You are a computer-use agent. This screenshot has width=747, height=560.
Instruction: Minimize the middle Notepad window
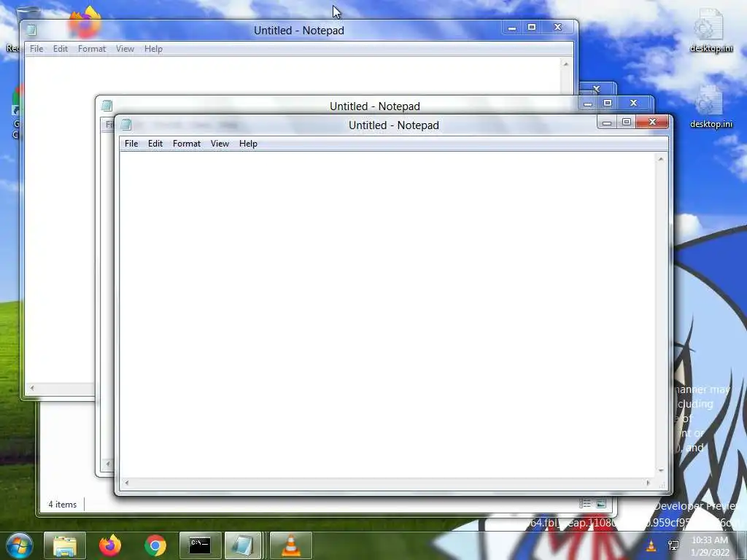click(x=588, y=103)
